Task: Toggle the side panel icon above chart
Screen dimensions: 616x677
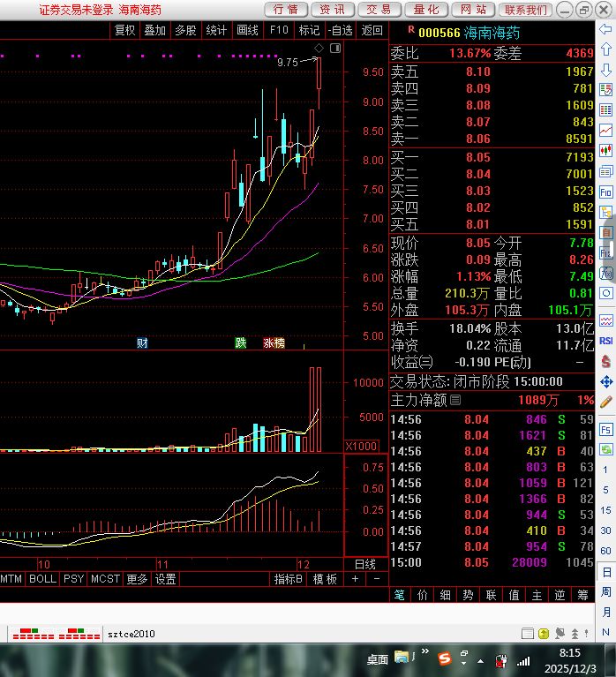Action: [x=335, y=49]
